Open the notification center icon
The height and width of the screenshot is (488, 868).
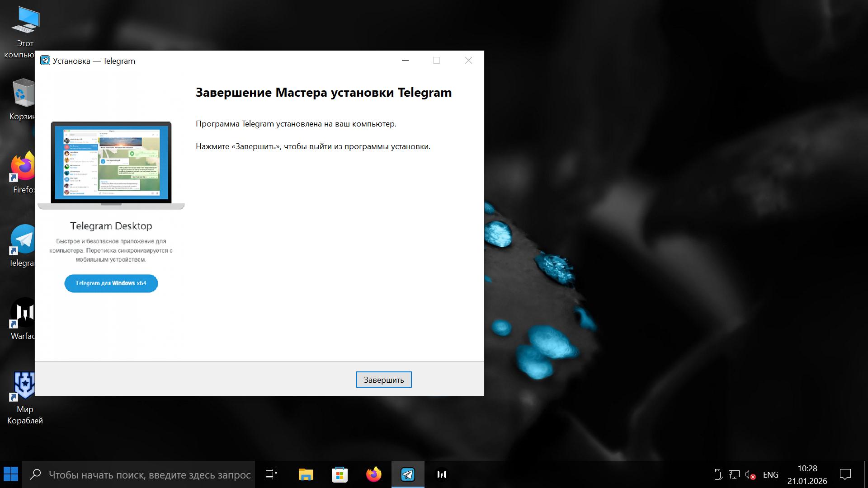pyautogui.click(x=845, y=474)
